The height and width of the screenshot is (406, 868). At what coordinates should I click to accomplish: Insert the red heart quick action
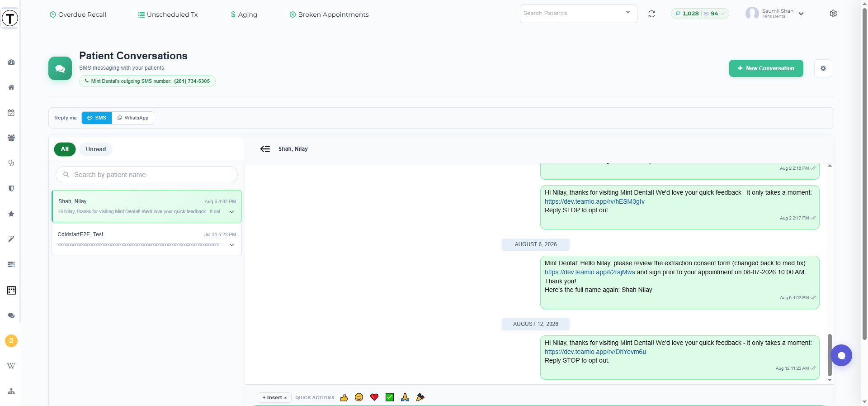(x=374, y=397)
